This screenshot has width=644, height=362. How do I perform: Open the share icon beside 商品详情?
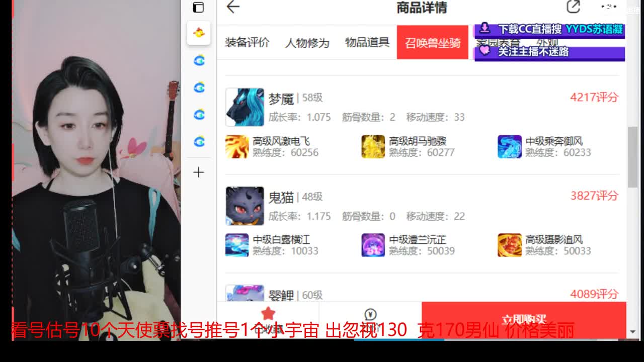573,7
